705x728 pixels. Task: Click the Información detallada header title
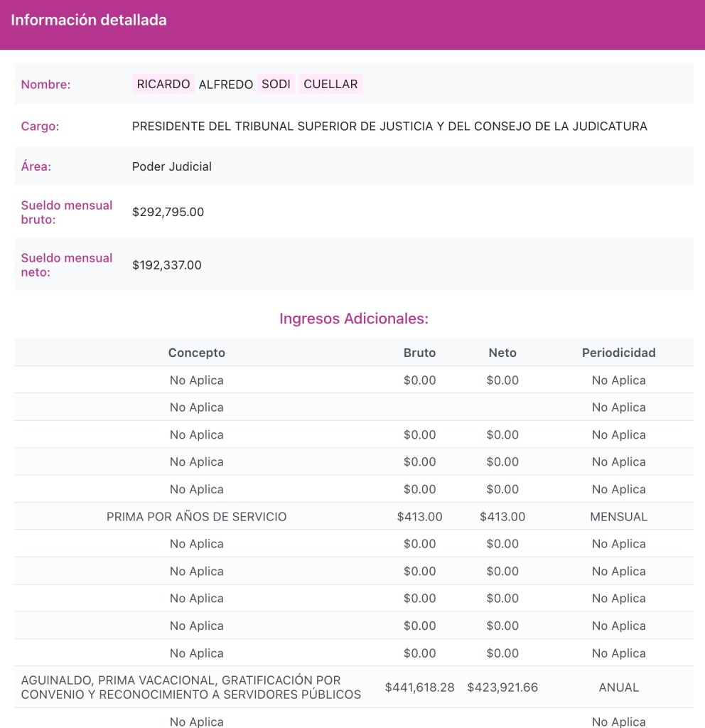[89, 20]
